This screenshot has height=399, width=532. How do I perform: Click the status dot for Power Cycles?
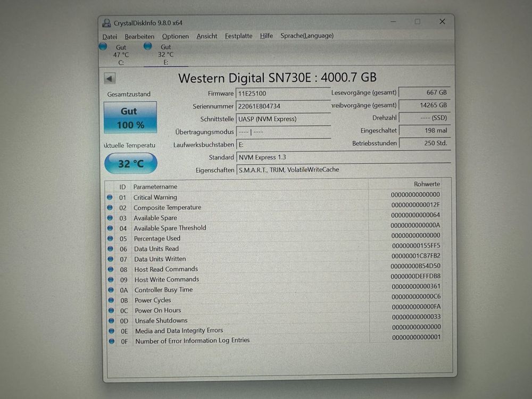pos(111,300)
